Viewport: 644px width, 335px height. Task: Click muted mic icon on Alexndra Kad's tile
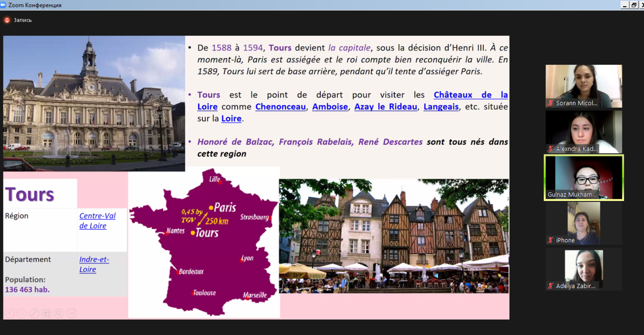click(551, 149)
